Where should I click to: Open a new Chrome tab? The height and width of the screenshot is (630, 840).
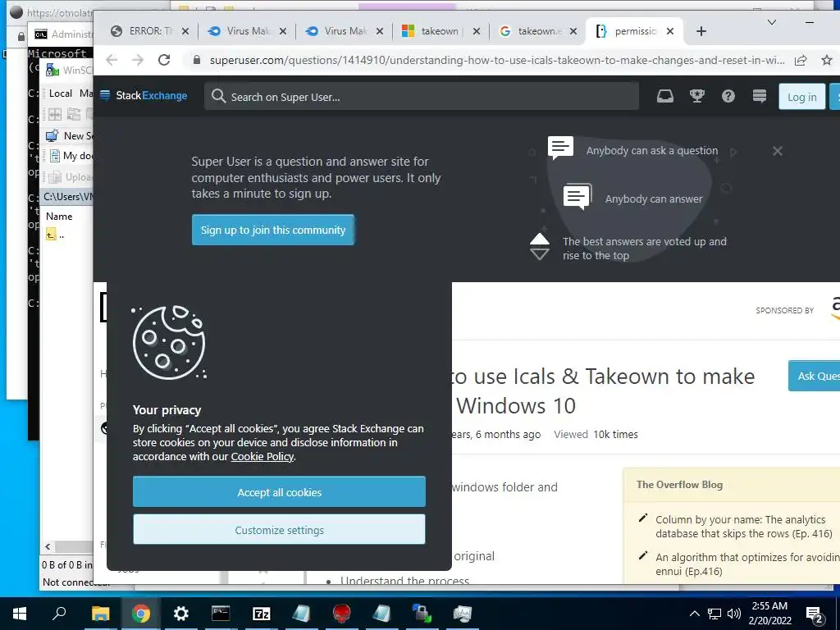coord(701,31)
